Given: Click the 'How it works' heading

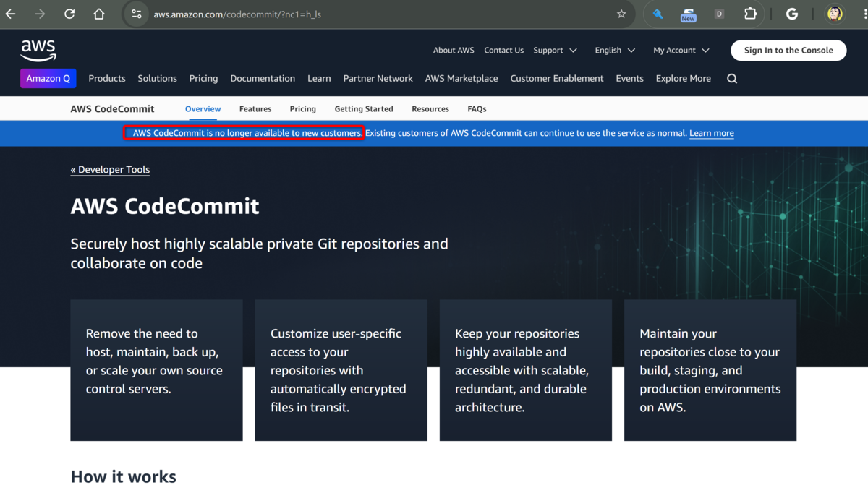Looking at the screenshot, I should coord(124,477).
